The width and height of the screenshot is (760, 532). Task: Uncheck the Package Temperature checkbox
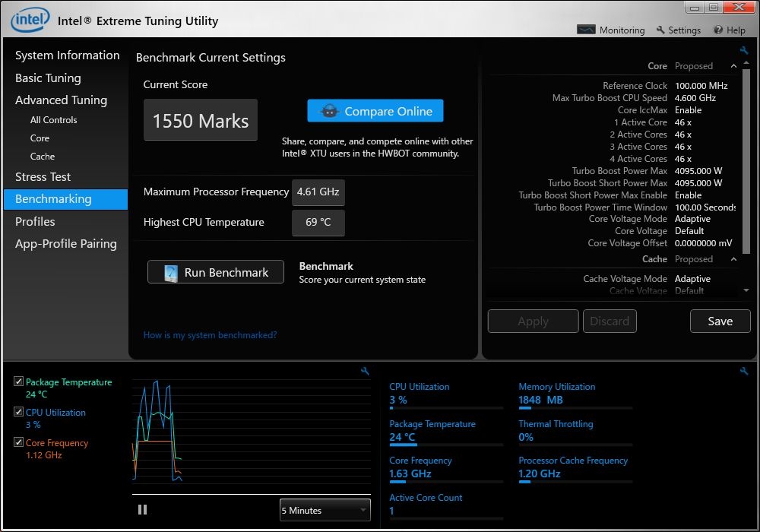coord(19,382)
